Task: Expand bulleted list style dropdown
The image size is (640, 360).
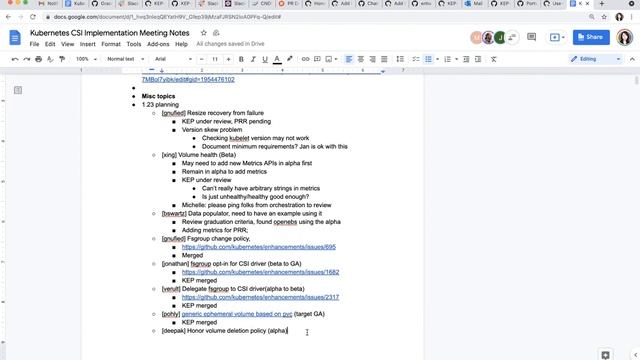Action: point(437,59)
